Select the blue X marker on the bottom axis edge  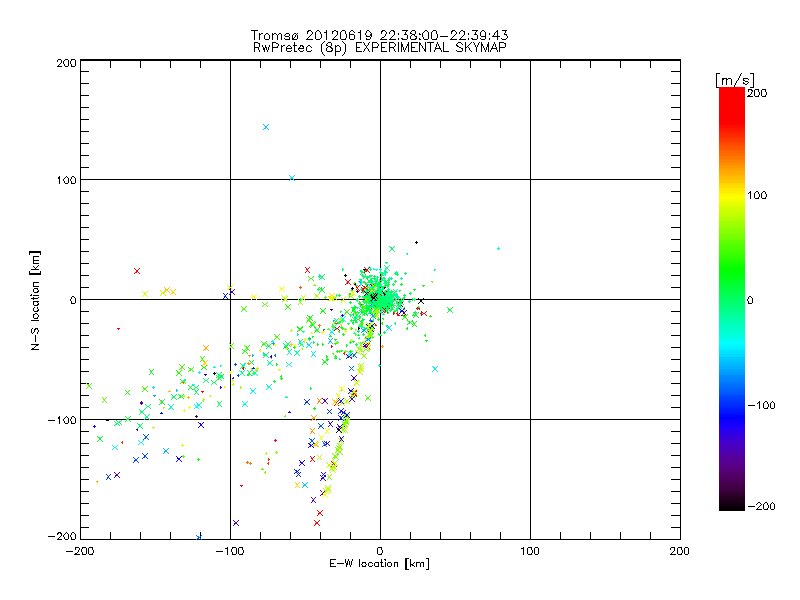click(199, 537)
